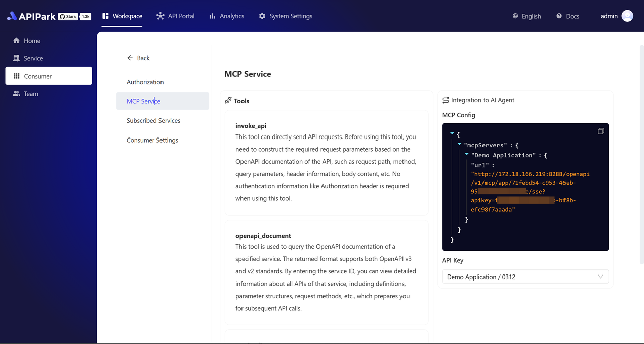The image size is (644, 344).
Task: Click the Docs help icon
Action: 559,16
